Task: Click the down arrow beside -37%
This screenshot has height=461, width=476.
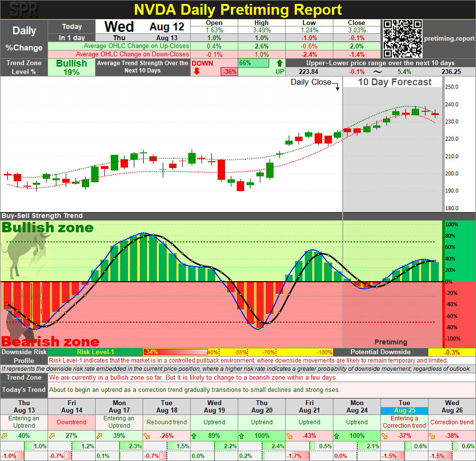Action: tap(385, 436)
